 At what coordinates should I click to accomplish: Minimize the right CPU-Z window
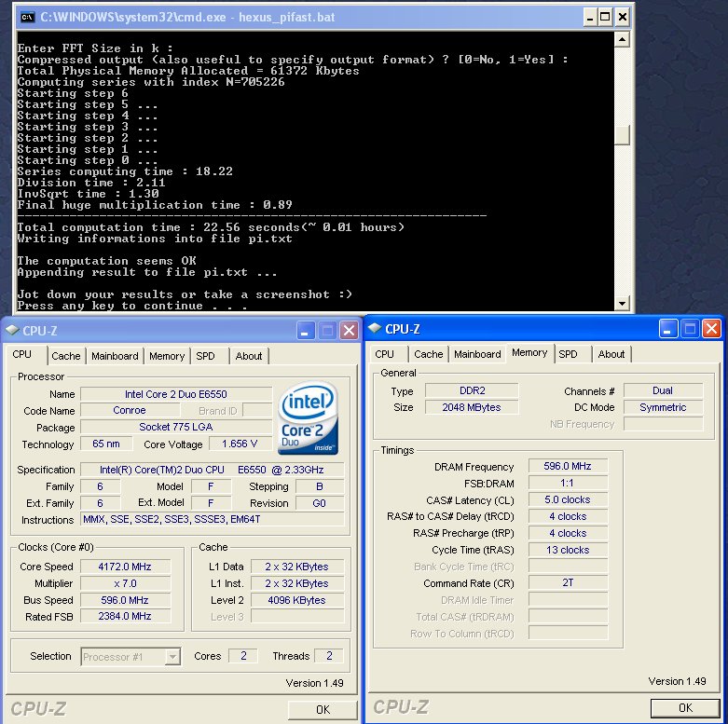pos(668,329)
